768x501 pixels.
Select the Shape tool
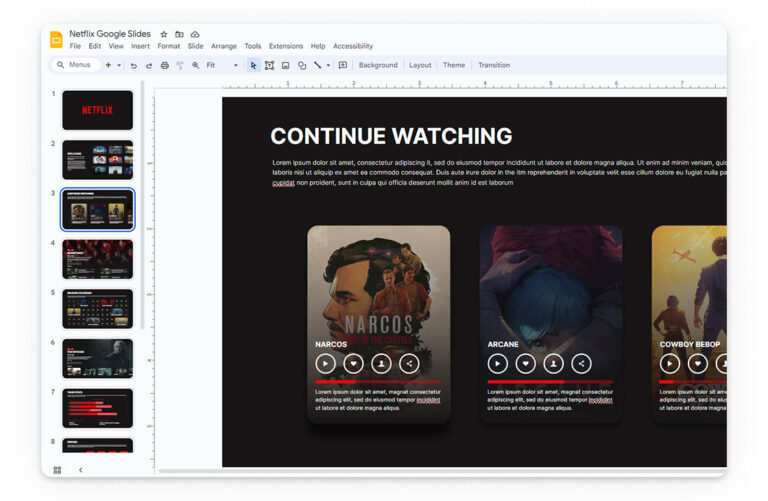coord(302,65)
